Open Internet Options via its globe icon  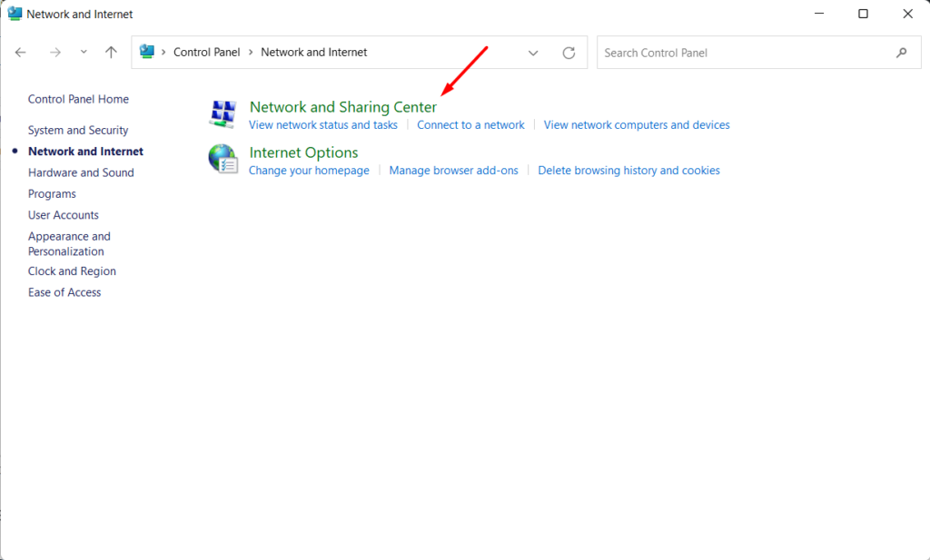[x=223, y=158]
